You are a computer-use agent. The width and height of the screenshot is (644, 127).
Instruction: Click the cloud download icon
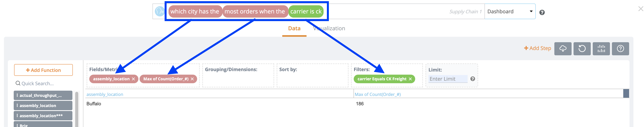coord(563,49)
